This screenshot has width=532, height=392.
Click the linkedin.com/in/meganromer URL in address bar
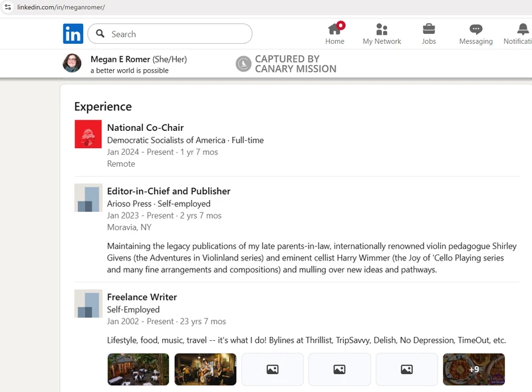tap(61, 7)
